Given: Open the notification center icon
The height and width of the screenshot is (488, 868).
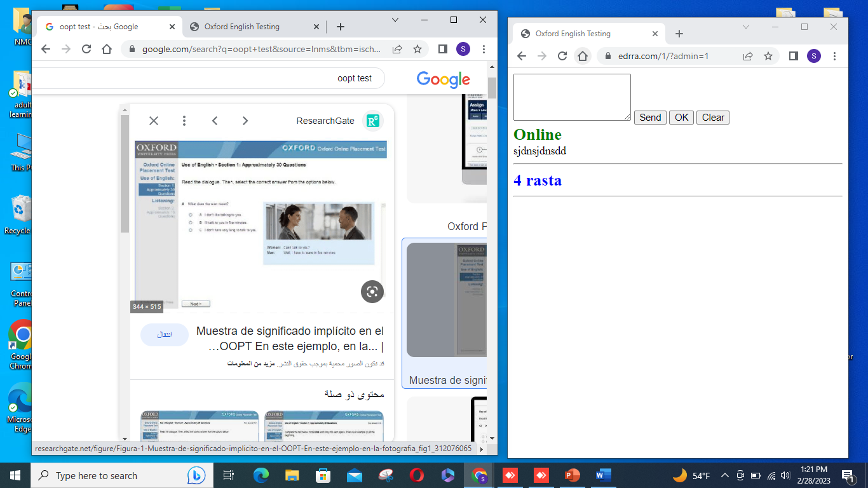Looking at the screenshot, I should point(848,475).
